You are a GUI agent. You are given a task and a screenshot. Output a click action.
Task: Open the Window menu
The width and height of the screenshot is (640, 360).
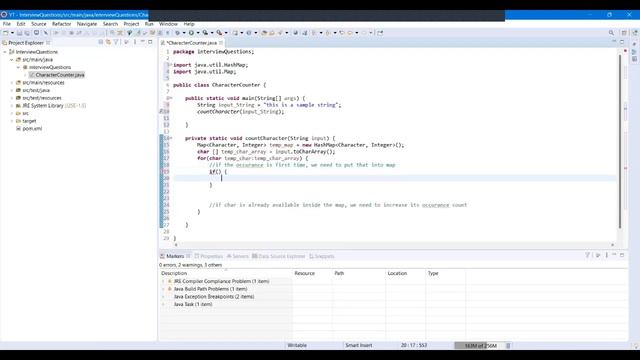(168, 24)
